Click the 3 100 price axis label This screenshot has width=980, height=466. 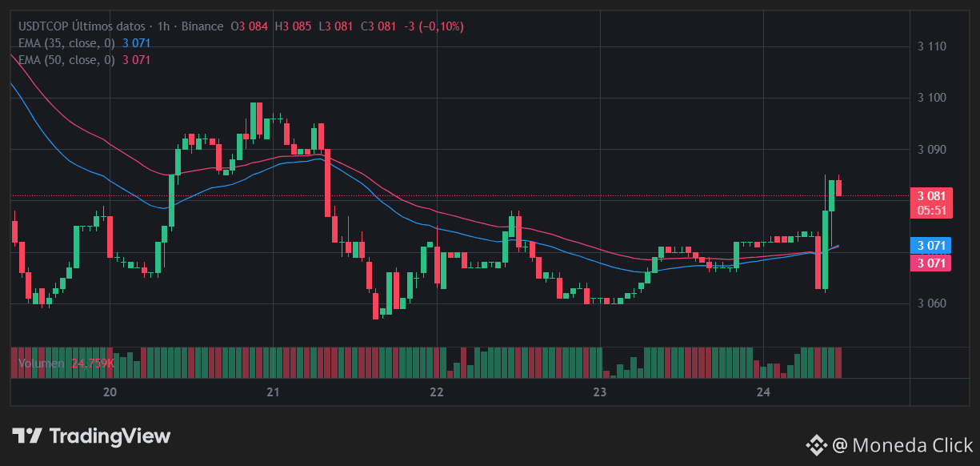[x=931, y=98]
